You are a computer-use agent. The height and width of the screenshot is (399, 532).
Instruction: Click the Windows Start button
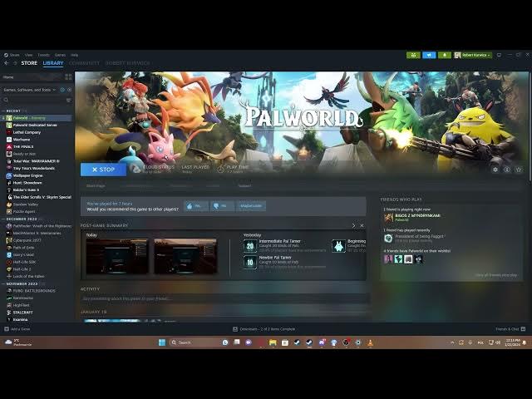coord(162,342)
